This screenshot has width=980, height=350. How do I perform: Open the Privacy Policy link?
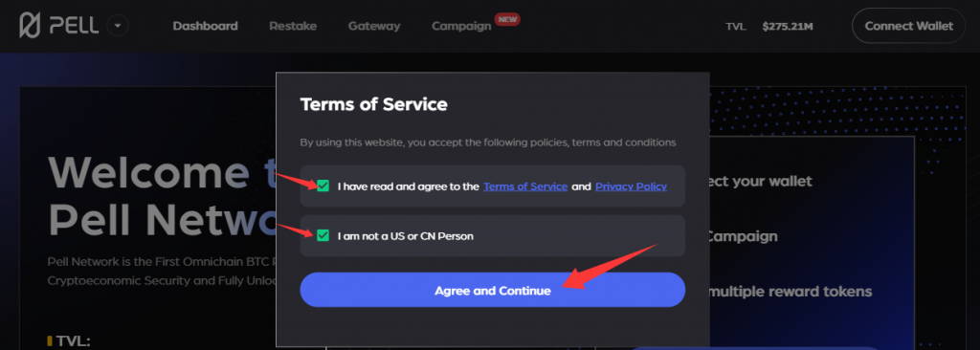[x=631, y=186]
